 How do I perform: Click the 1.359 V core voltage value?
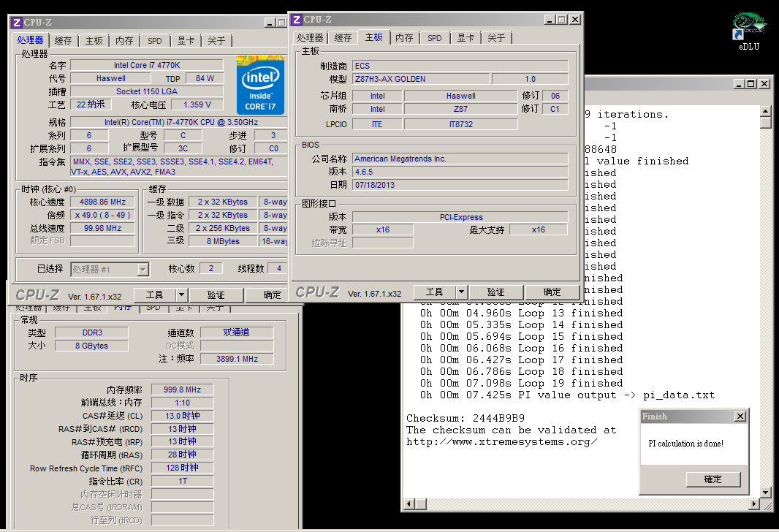(197, 104)
